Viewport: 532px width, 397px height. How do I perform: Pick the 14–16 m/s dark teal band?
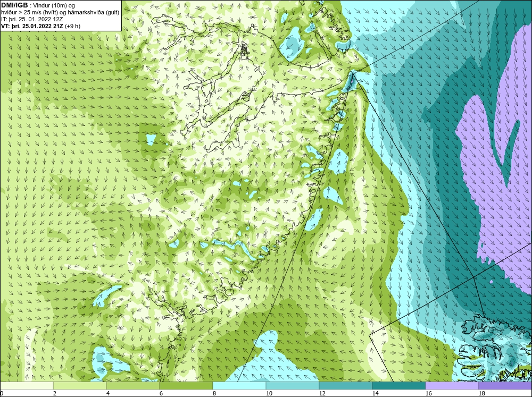coord(399,385)
